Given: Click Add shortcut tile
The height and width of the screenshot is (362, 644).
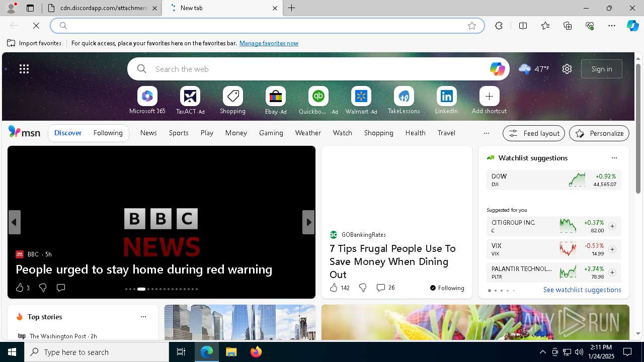Looking at the screenshot, I should 489,101.
